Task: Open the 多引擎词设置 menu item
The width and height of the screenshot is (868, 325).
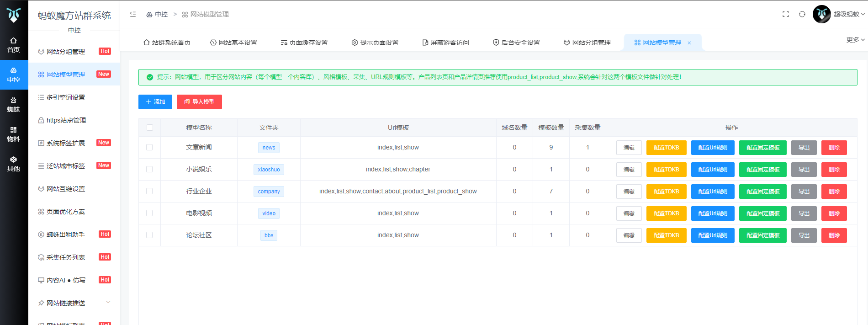Action: 66,97
